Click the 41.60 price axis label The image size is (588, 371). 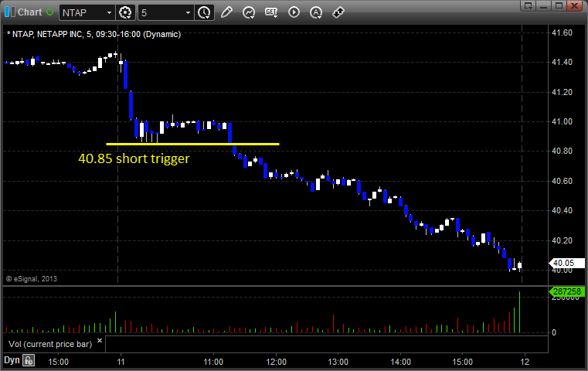563,32
